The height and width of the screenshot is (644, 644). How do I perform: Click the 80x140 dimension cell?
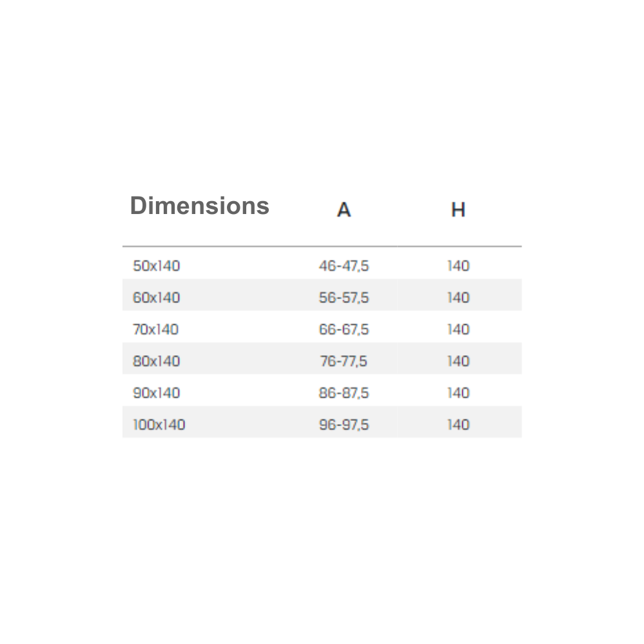pyautogui.click(x=157, y=361)
